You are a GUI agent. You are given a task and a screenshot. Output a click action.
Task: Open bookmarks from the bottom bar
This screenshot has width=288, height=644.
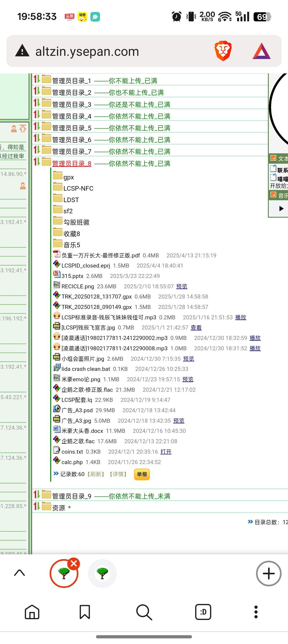(85, 612)
